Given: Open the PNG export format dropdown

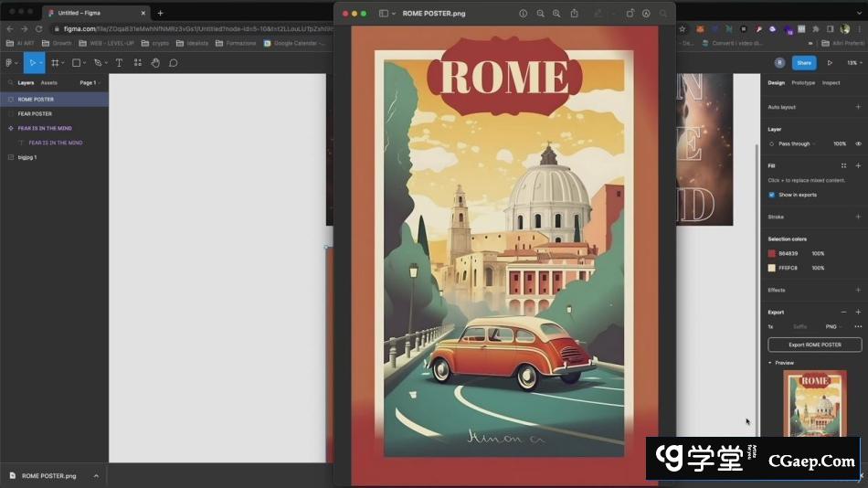Looking at the screenshot, I should point(831,326).
